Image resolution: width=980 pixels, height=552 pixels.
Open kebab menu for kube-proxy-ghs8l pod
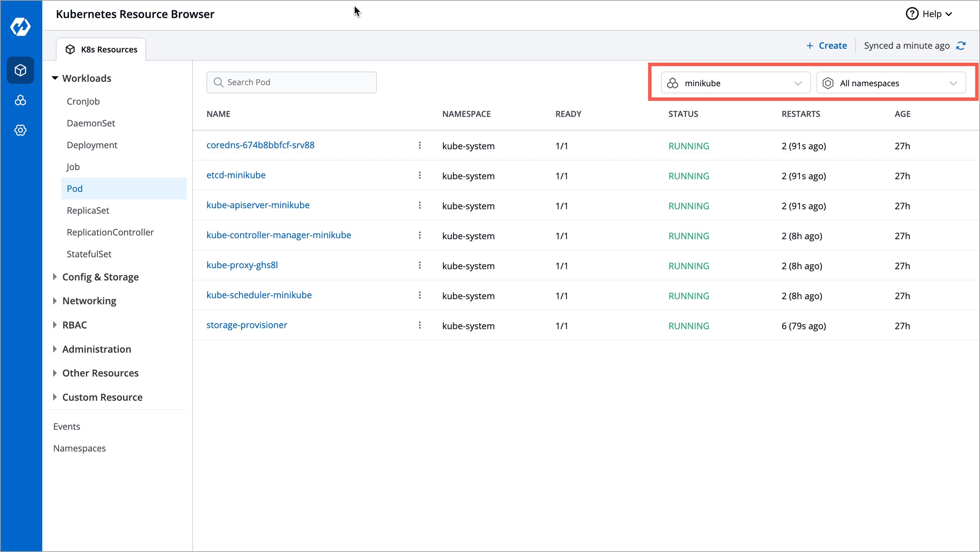pyautogui.click(x=419, y=266)
